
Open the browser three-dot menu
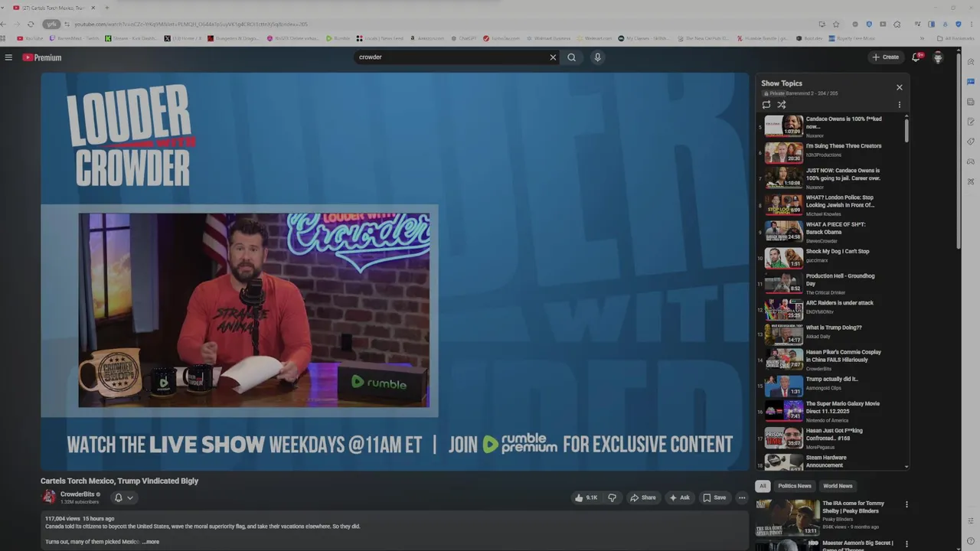pos(971,24)
